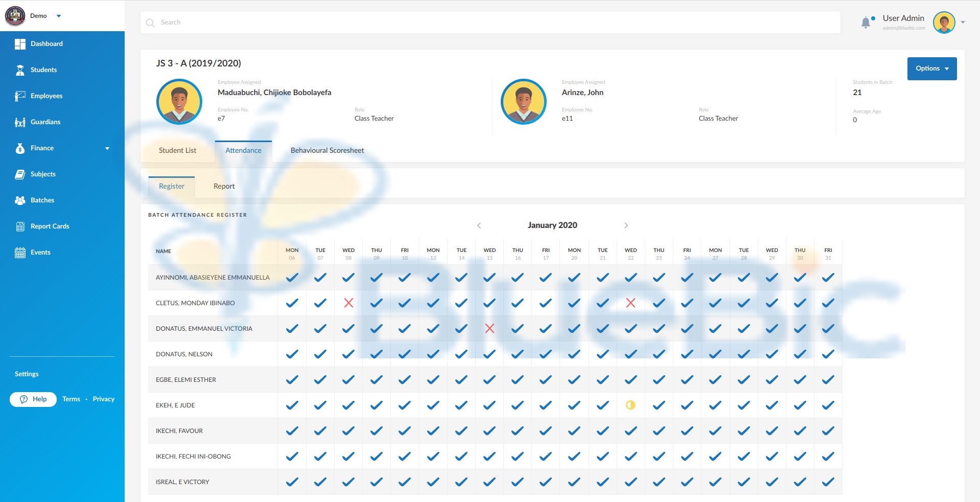Image resolution: width=980 pixels, height=502 pixels.
Task: Open Report Cards via its icon
Action: coord(20,226)
